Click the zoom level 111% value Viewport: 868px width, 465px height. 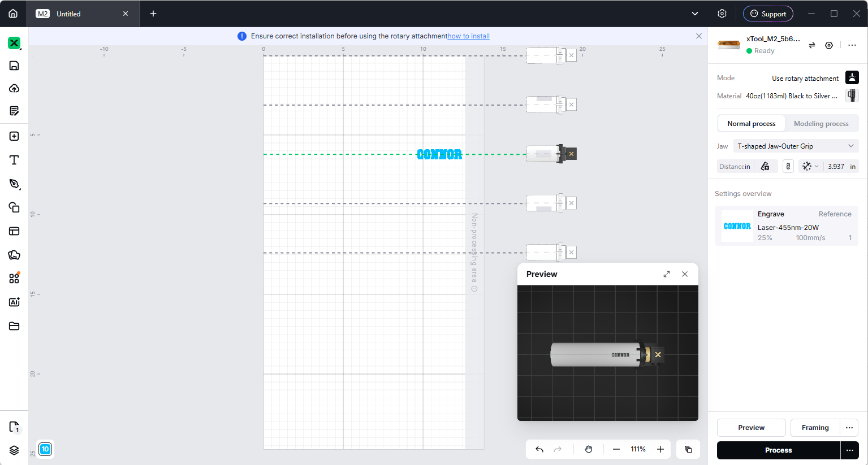(x=638, y=449)
